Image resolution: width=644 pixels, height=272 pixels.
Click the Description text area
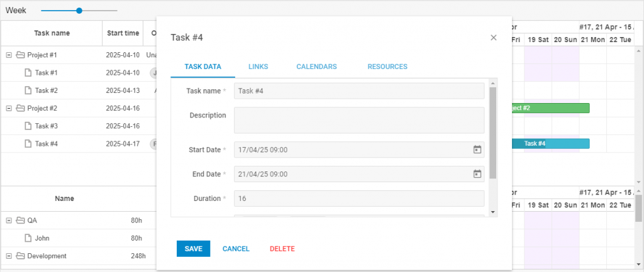pyautogui.click(x=359, y=120)
